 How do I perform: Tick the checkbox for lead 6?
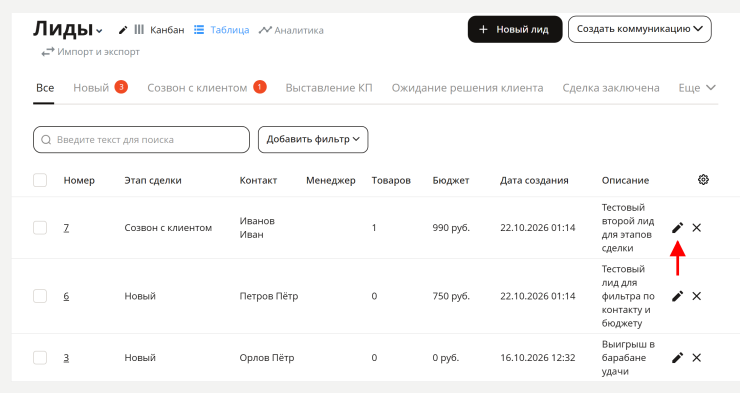[40, 296]
